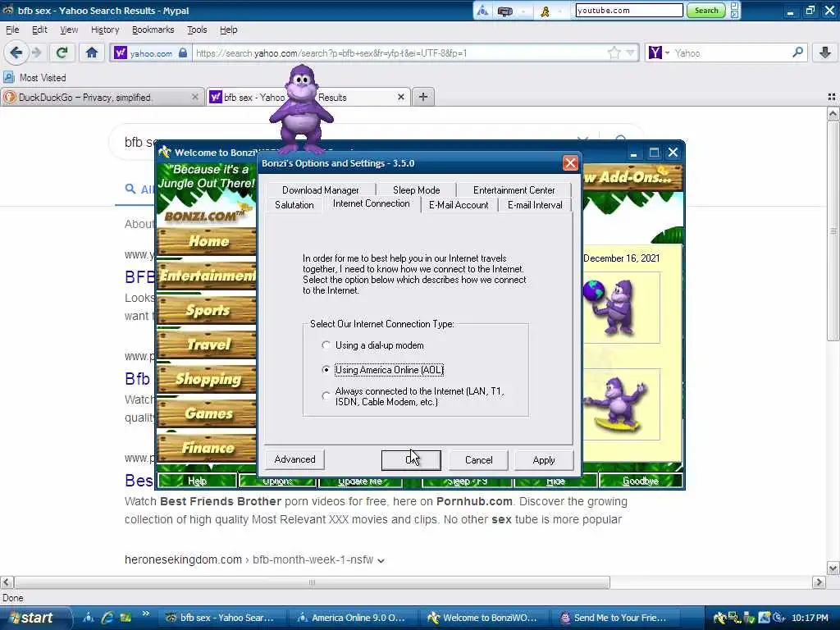The height and width of the screenshot is (630, 840).
Task: Open the Entertainment Center tab
Action: pyautogui.click(x=514, y=189)
